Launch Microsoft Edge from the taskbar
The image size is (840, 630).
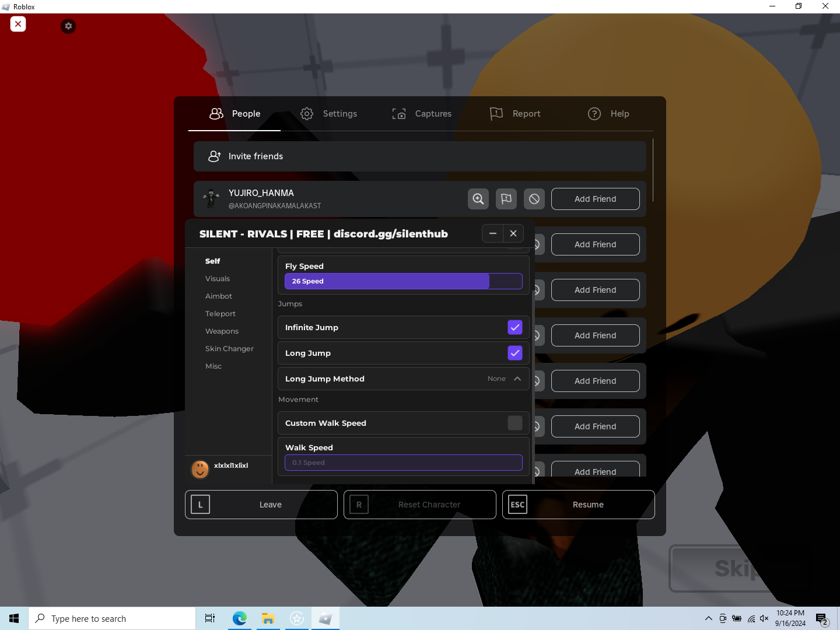239,618
